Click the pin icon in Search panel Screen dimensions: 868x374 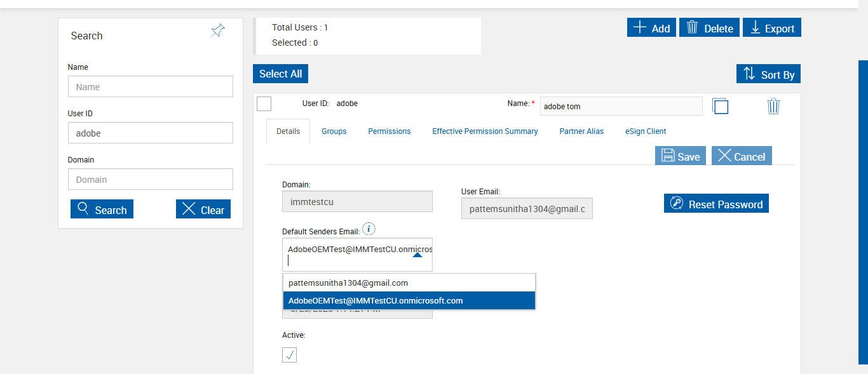coord(217,31)
